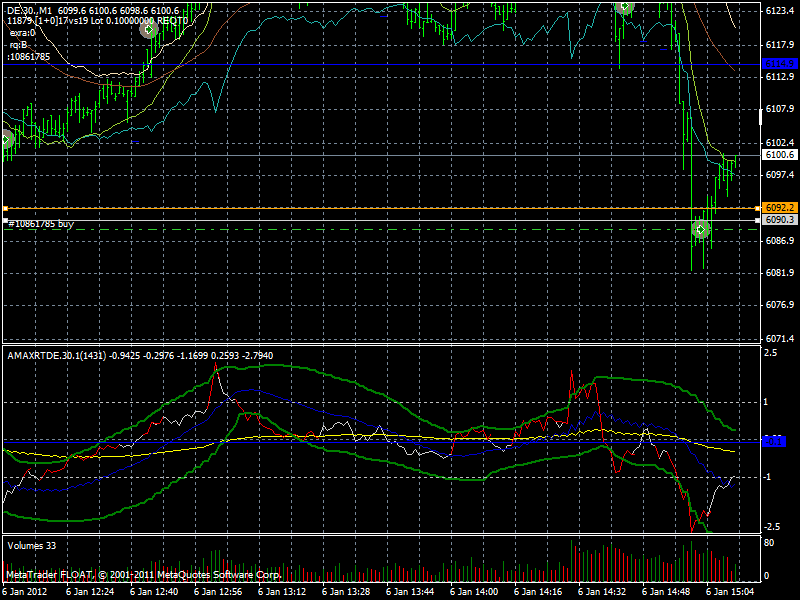Click the 6114.9 blue price tag
The image size is (800, 600).
click(779, 64)
